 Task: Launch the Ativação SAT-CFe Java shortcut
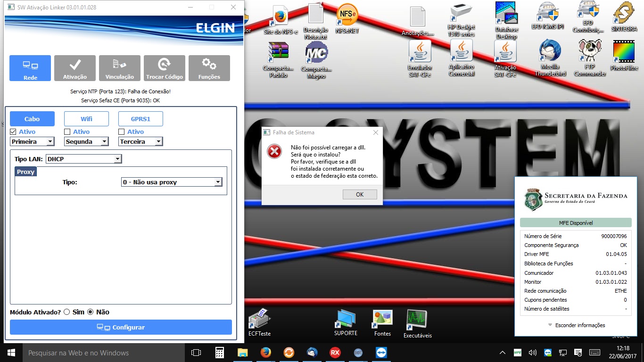pos(505,58)
